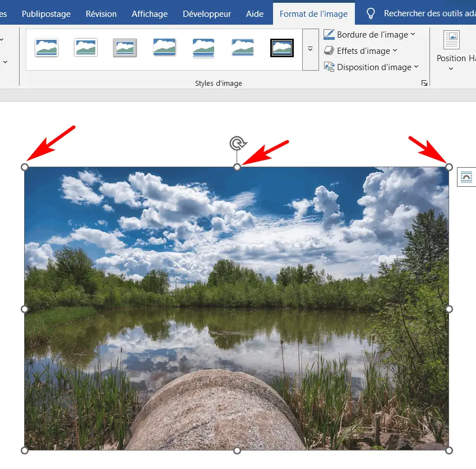Screen dimensions: 476x469
Task: Click the bottom-left sizing handle
Action: [x=25, y=450]
